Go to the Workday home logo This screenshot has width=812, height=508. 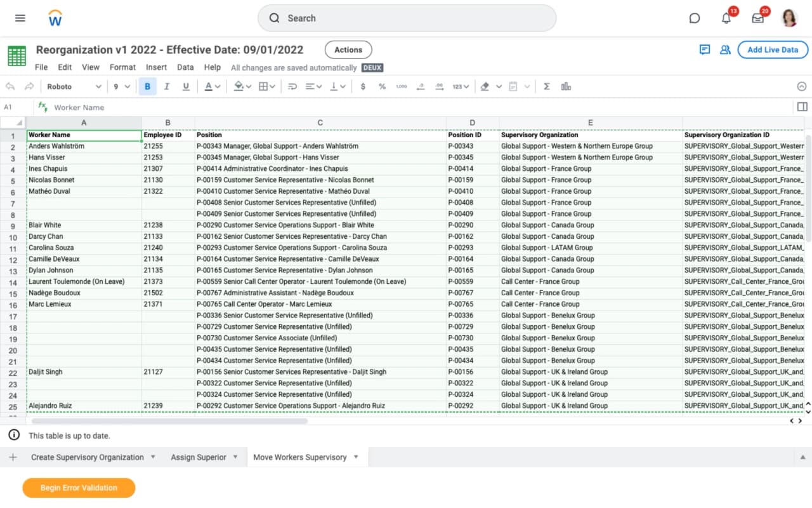point(55,18)
